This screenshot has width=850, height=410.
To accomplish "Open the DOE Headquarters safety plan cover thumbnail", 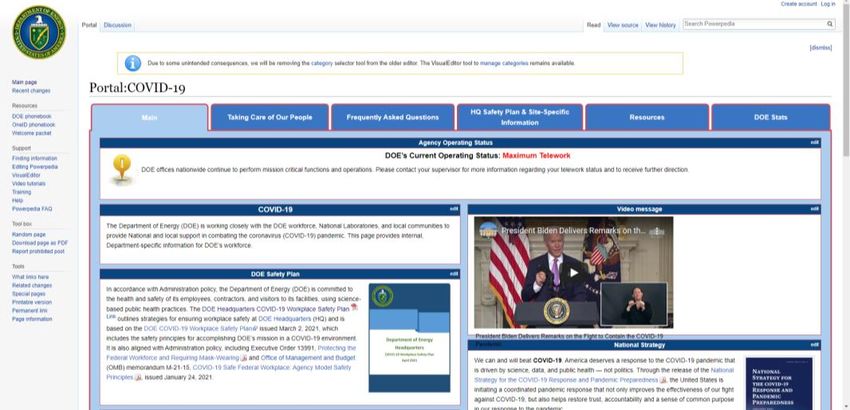I will (409, 337).
